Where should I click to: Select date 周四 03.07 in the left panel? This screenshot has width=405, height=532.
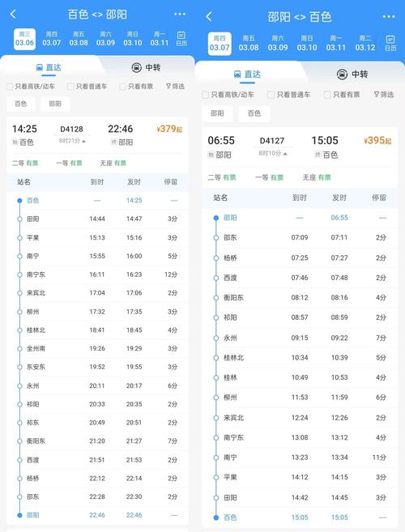[52, 39]
